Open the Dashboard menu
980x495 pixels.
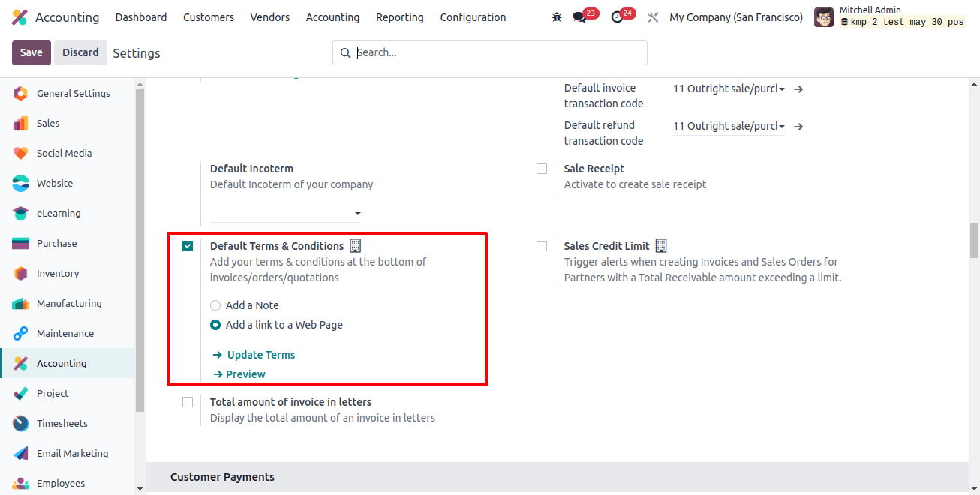point(141,17)
